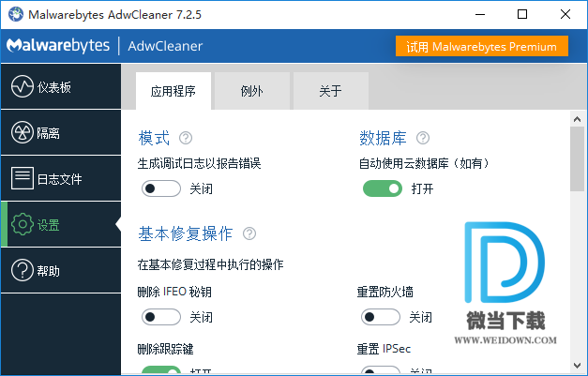Minimize the AdwCleaner window
The image size is (588, 376).
click(x=480, y=15)
